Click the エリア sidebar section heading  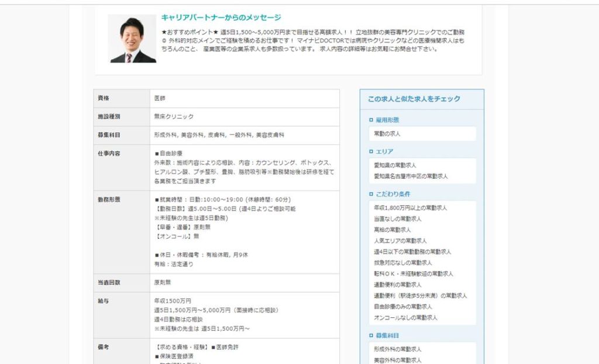pyautogui.click(x=384, y=152)
